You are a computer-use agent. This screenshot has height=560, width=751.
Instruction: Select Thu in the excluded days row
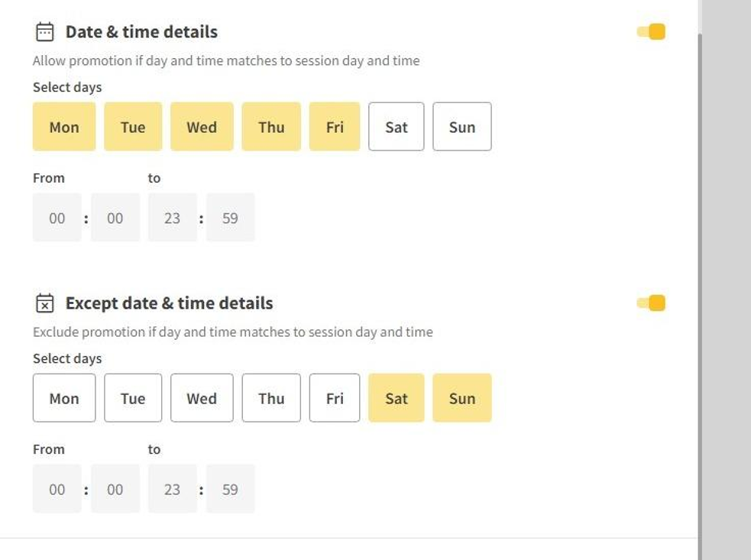tap(271, 398)
